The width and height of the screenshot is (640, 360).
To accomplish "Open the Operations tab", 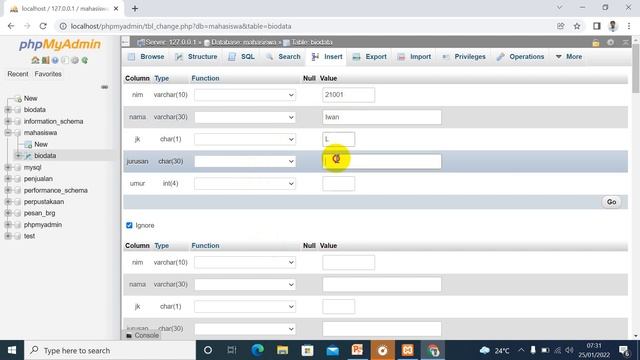I will click(x=520, y=57).
